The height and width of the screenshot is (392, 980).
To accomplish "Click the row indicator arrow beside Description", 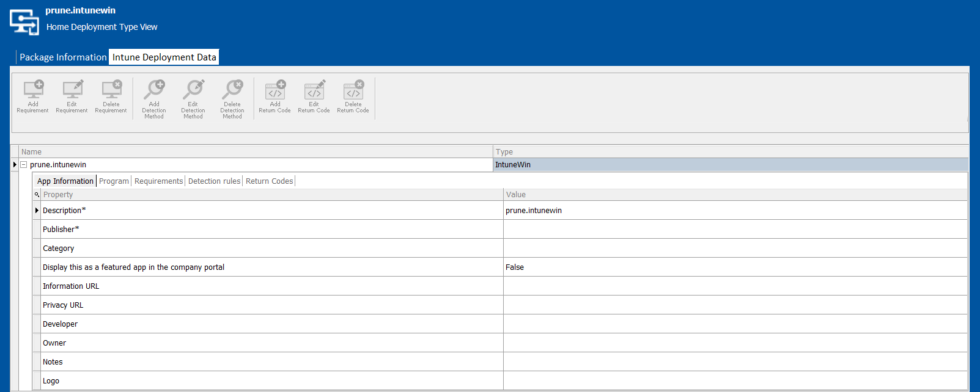I will click(x=37, y=211).
